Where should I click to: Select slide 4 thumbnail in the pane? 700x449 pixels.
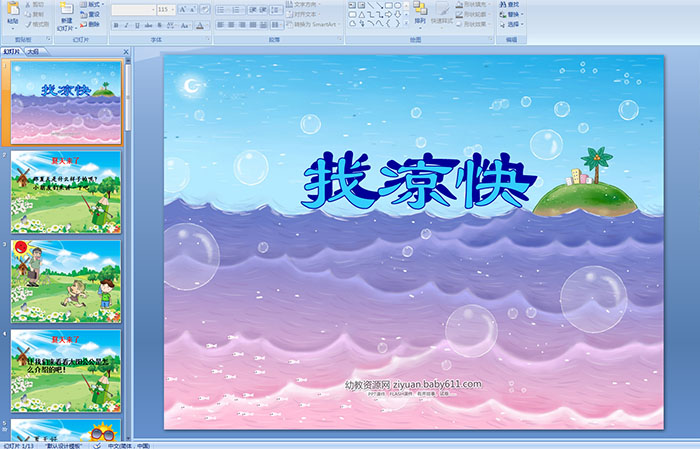coord(66,371)
